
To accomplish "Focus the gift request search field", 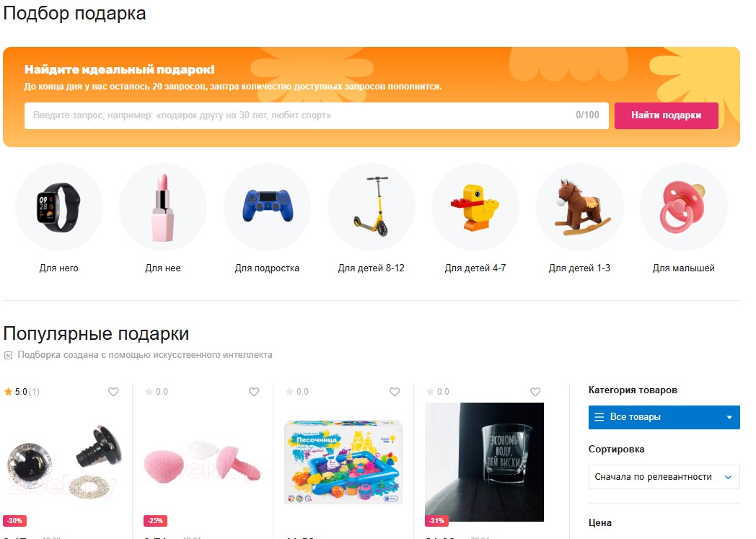I will pos(316,115).
